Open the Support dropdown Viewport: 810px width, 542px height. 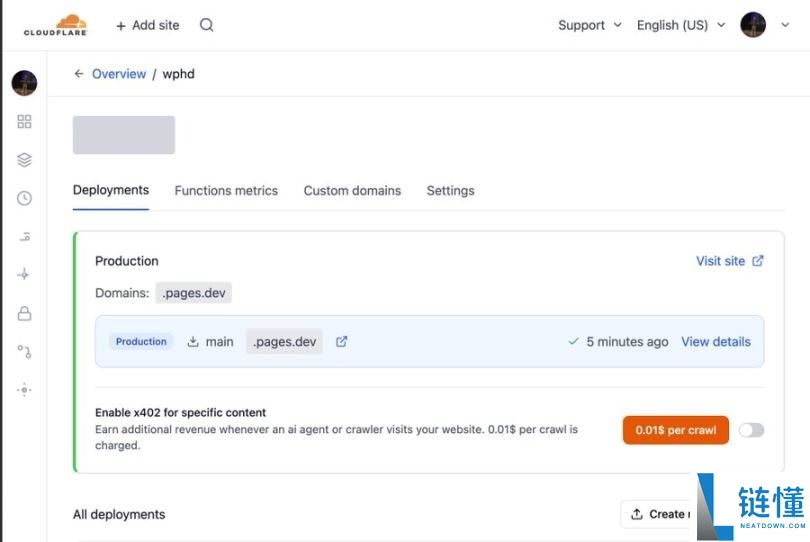[x=589, y=25]
